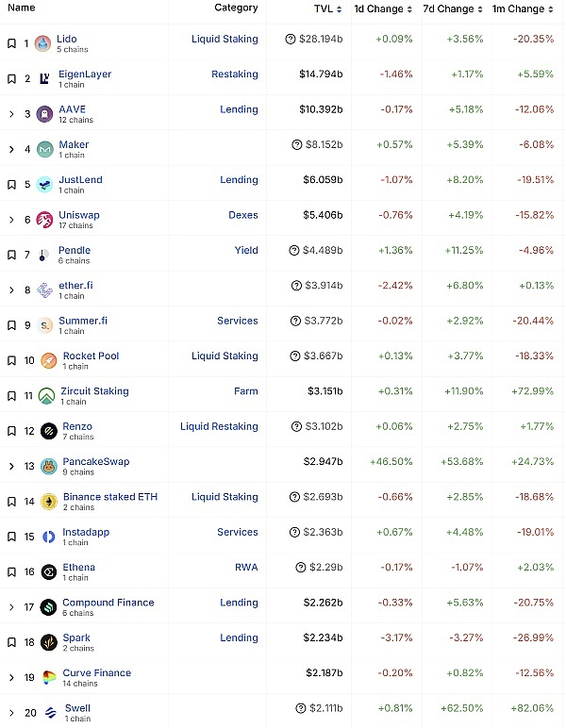Image resolution: width=566 pixels, height=728 pixels.
Task: Click the Lido protocol logo
Action: click(43, 43)
